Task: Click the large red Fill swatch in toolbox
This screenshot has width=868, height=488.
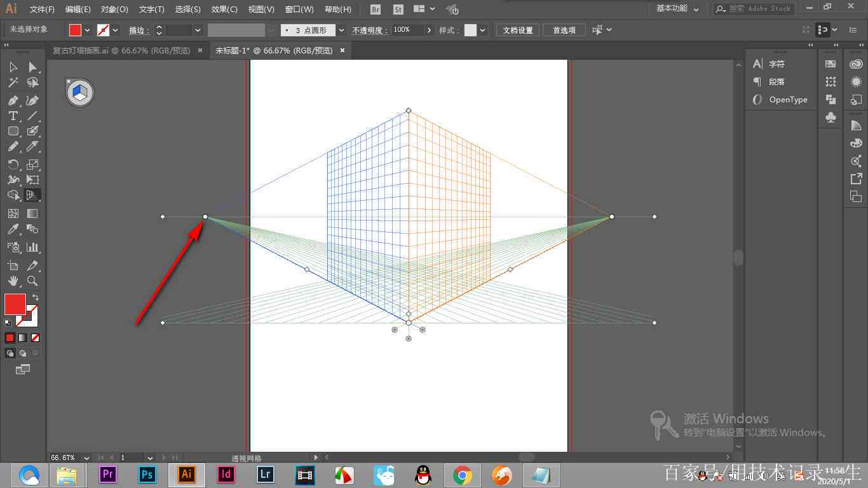Action: tap(15, 304)
